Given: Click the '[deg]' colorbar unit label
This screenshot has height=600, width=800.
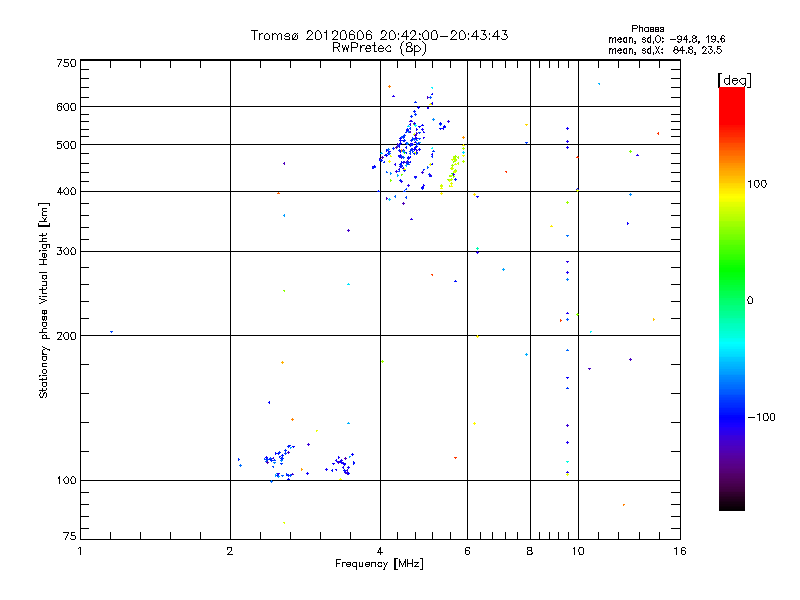Looking at the screenshot, I should point(734,80).
